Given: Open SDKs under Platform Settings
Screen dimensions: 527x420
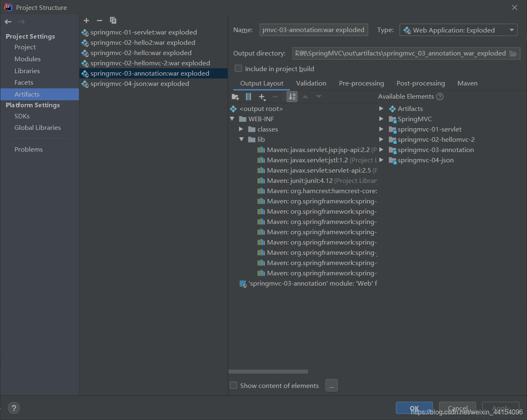Looking at the screenshot, I should [x=22, y=116].
